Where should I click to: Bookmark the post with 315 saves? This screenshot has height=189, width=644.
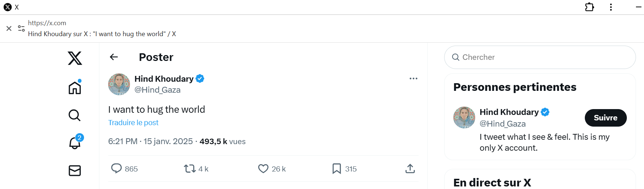pos(336,169)
